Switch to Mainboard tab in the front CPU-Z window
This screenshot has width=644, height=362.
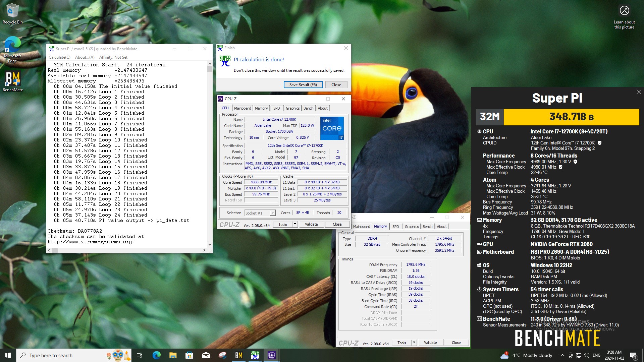(243, 108)
